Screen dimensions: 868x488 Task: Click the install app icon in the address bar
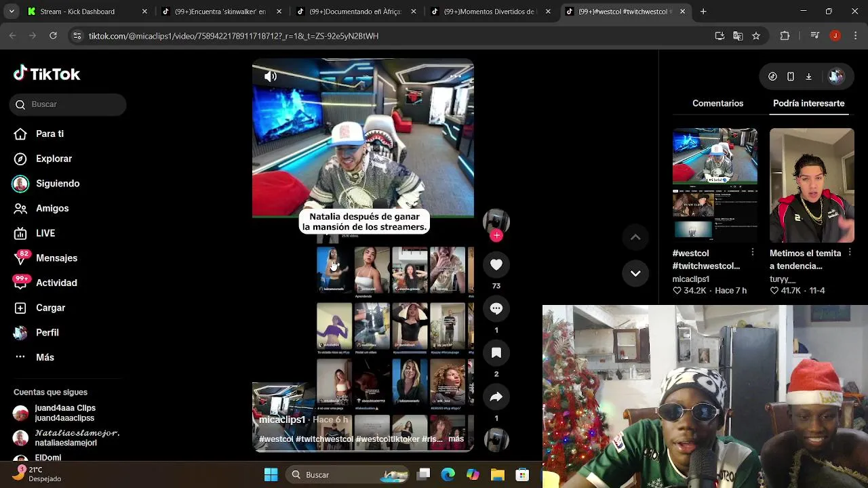click(x=719, y=36)
